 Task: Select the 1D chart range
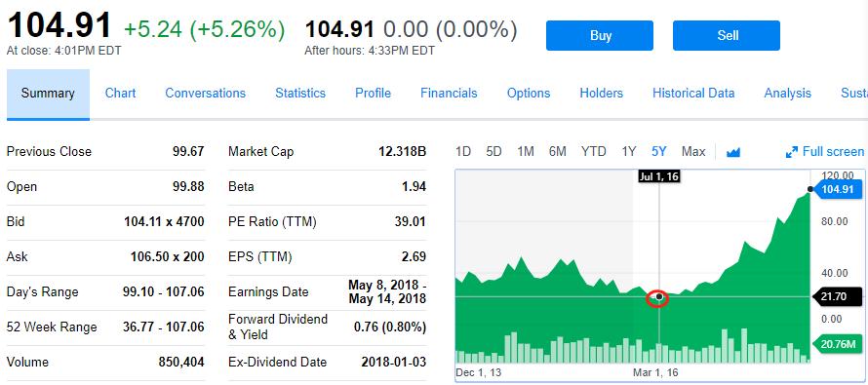point(463,152)
